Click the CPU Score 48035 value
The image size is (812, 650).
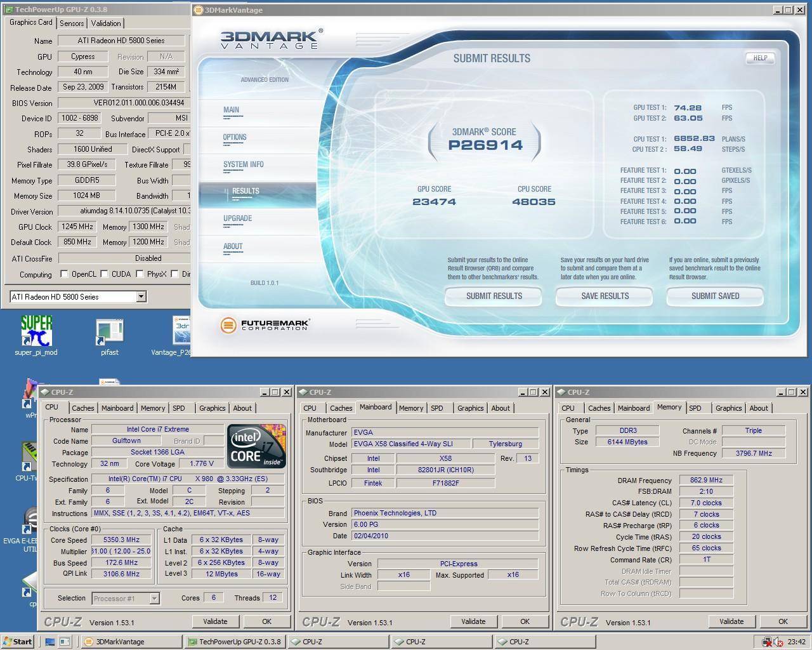tap(534, 202)
